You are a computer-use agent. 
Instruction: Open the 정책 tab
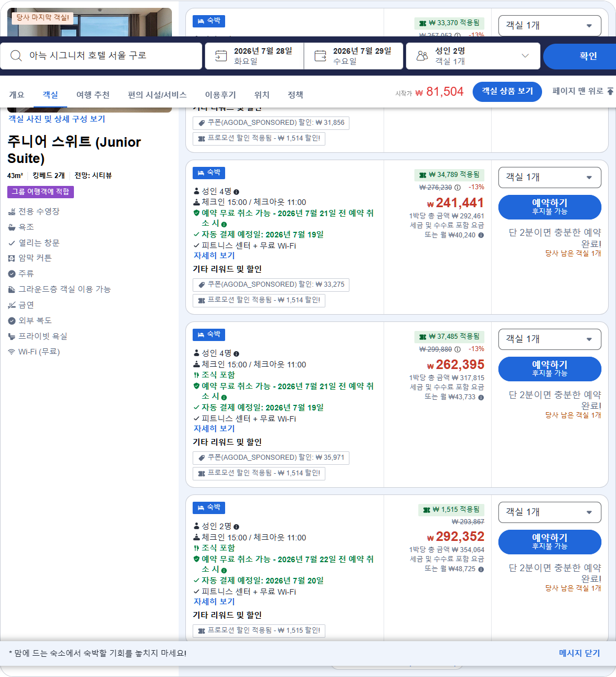296,95
